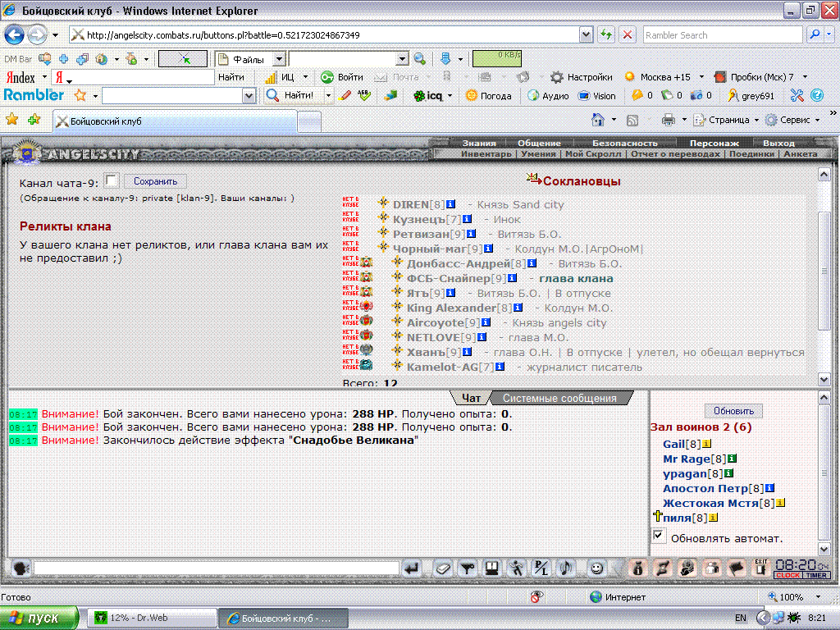Click the EXIT door icon

(x=761, y=568)
